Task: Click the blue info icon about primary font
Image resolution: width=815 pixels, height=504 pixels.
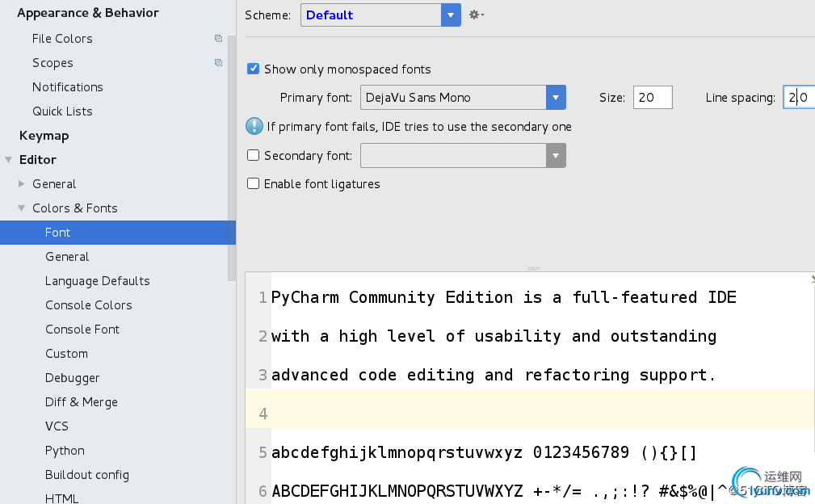Action: [254, 126]
